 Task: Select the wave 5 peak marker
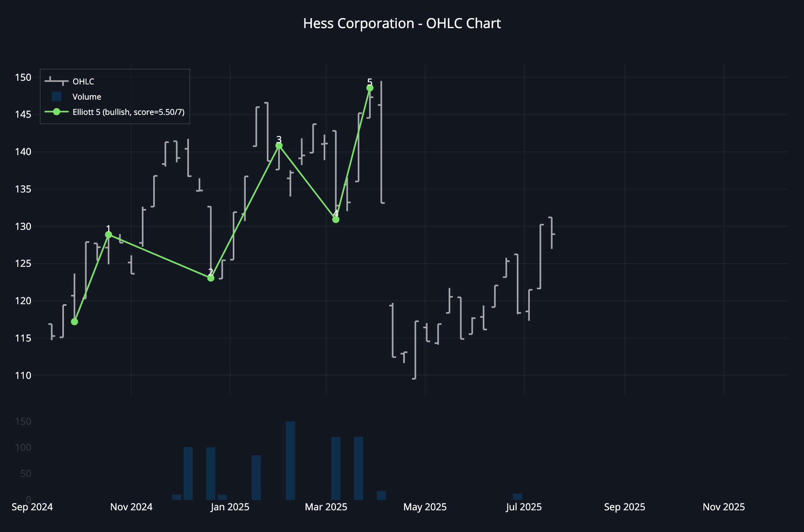pyautogui.click(x=370, y=88)
